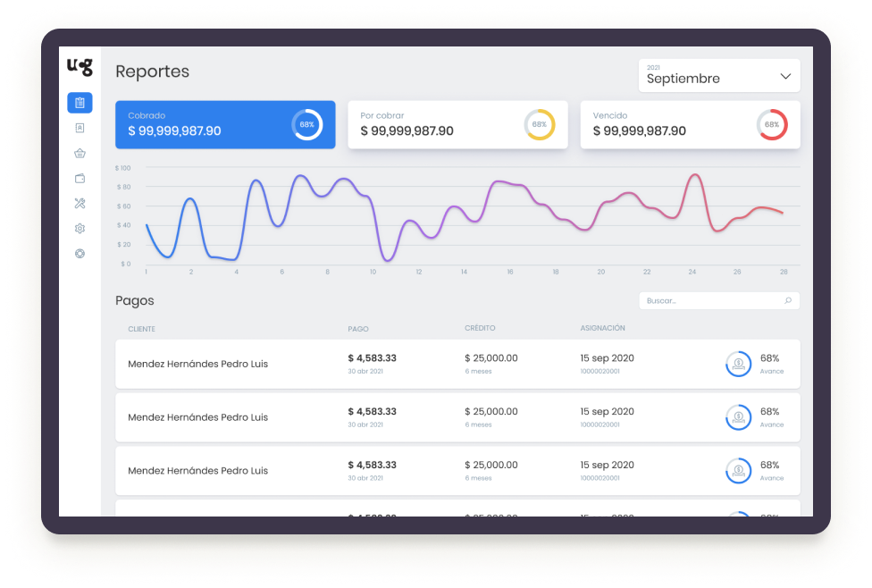The width and height of the screenshot is (872, 588).
Task: Select the tools wrench sidebar icon
Action: tap(80, 204)
